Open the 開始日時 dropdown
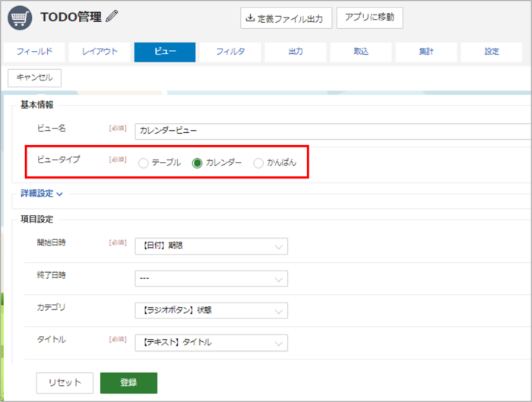This screenshot has width=532, height=402. coord(211,246)
